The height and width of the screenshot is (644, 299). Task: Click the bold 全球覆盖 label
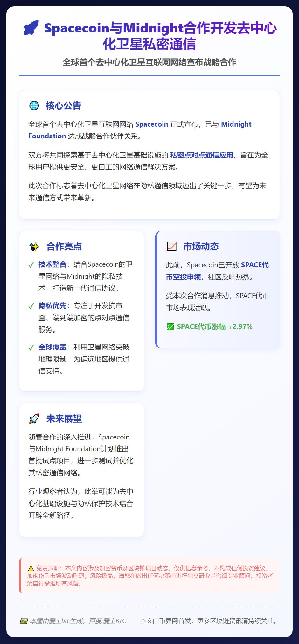point(52,347)
